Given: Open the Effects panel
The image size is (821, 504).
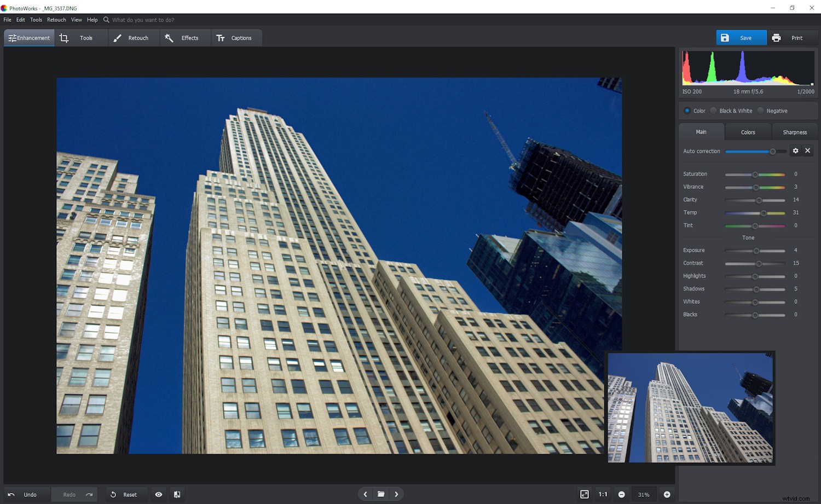Looking at the screenshot, I should (184, 38).
